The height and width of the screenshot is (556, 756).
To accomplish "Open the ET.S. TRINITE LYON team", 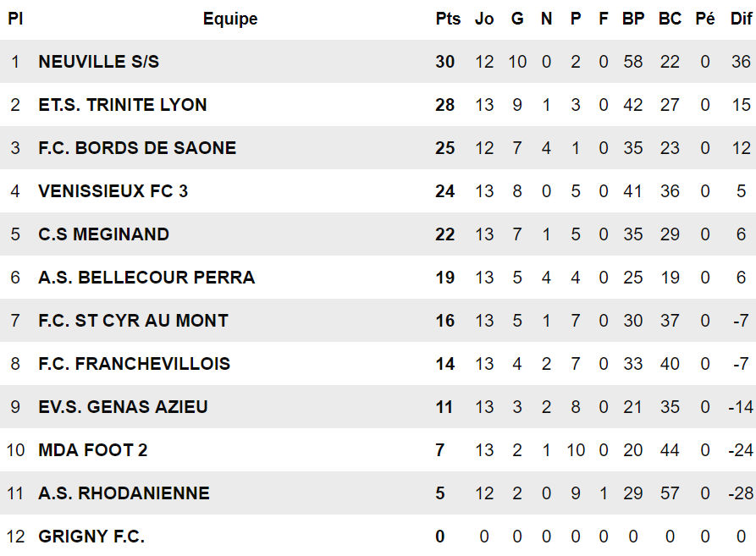I will tap(123, 105).
